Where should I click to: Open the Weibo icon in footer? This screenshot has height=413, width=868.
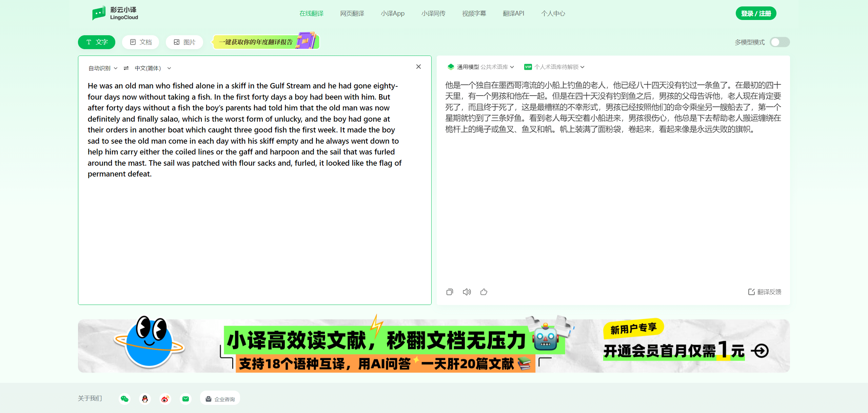[x=165, y=399]
